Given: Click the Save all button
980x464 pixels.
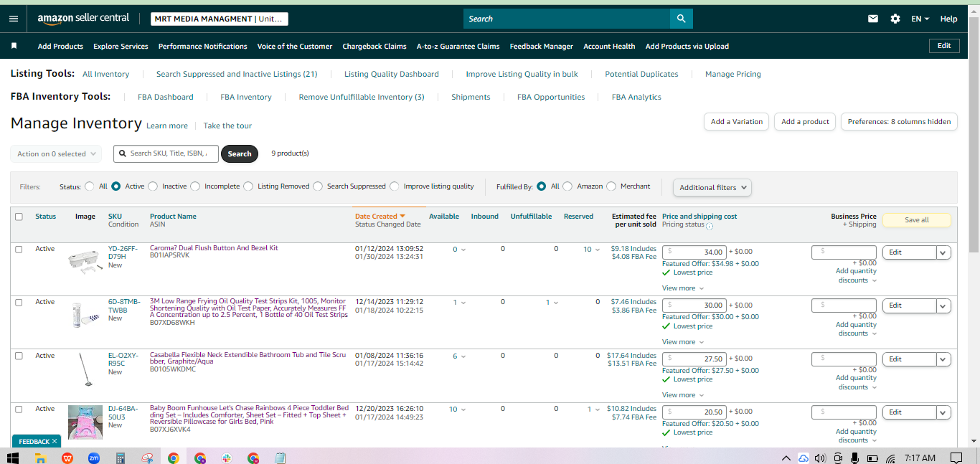Looking at the screenshot, I should (917, 220).
